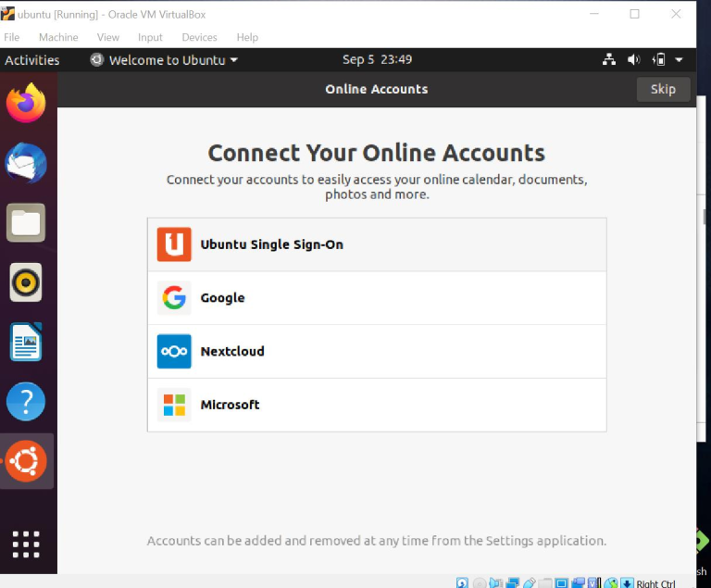Open the Devices menu

(199, 37)
